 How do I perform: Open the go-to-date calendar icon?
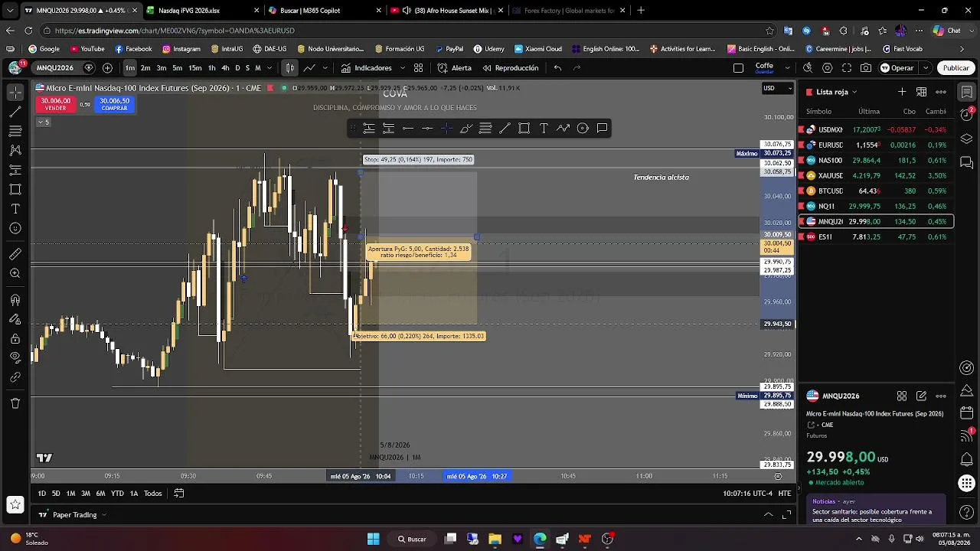pos(178,494)
